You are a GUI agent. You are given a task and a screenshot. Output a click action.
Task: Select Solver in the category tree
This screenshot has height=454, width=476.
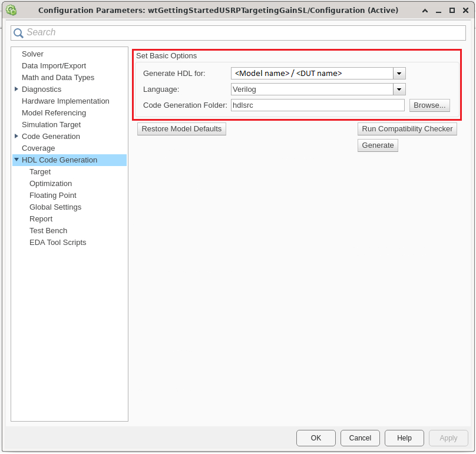[32, 54]
